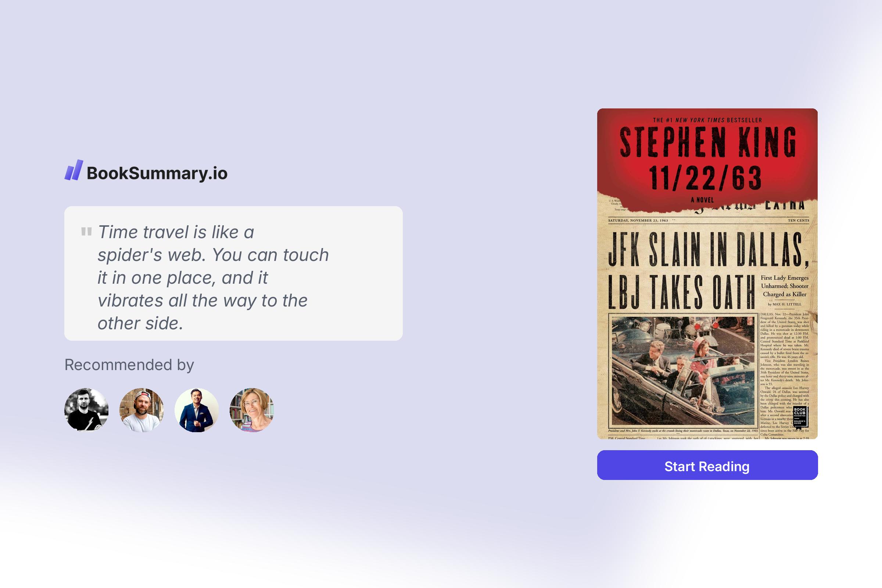The width and height of the screenshot is (882, 588).
Task: Click the BookSummary.io site name text
Action: [x=157, y=173]
